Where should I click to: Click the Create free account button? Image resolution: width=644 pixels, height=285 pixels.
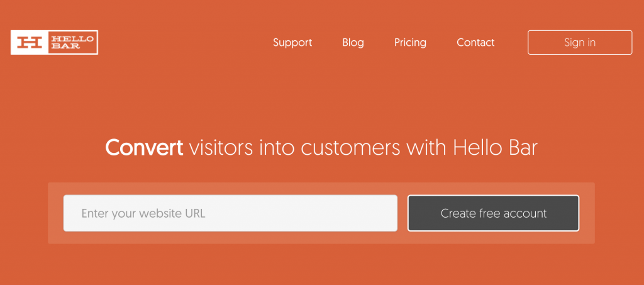[x=493, y=213]
